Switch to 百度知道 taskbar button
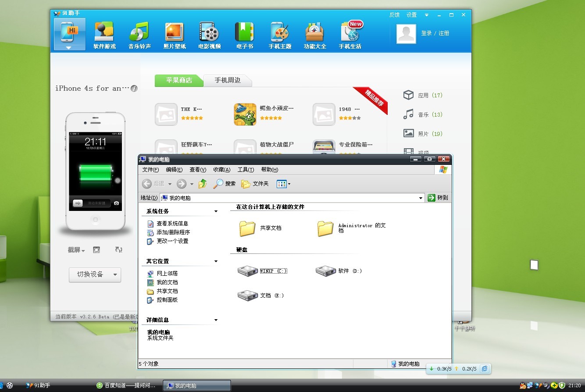 126,385
